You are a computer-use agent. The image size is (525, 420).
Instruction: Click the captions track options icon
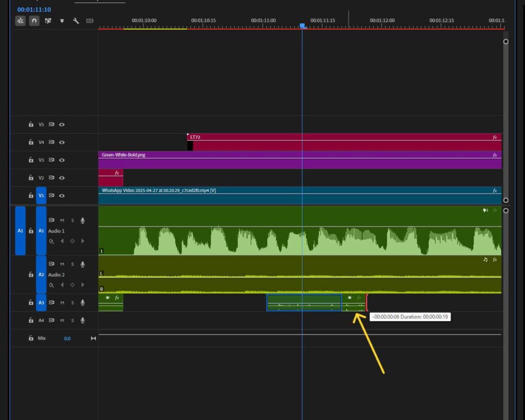point(89,21)
